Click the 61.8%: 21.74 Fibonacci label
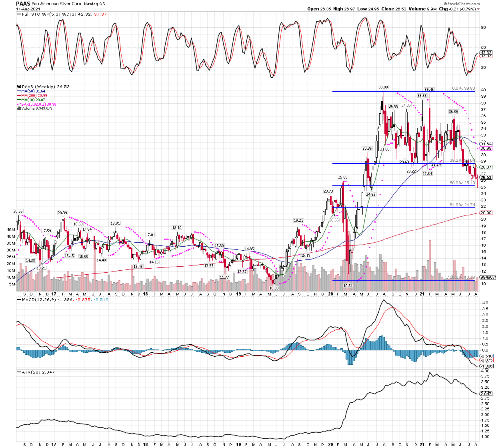Screen dimensions: 496x448 click(462, 205)
